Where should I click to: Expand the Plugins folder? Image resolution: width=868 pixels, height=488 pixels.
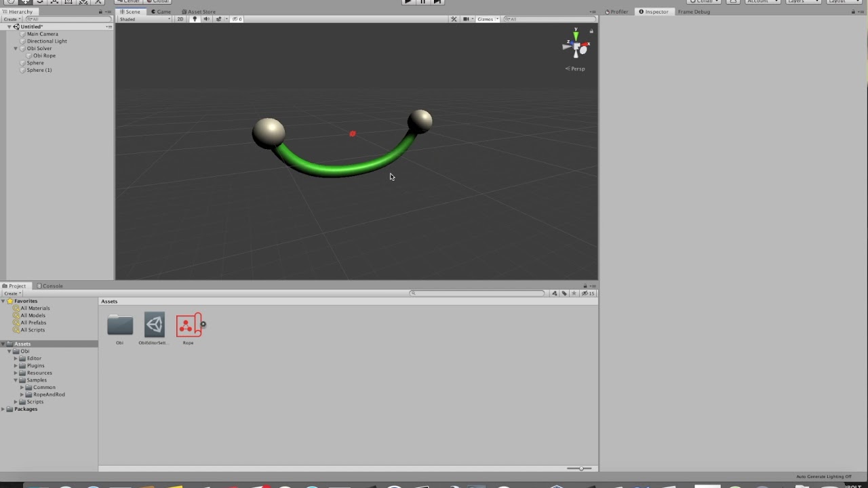[16, 366]
